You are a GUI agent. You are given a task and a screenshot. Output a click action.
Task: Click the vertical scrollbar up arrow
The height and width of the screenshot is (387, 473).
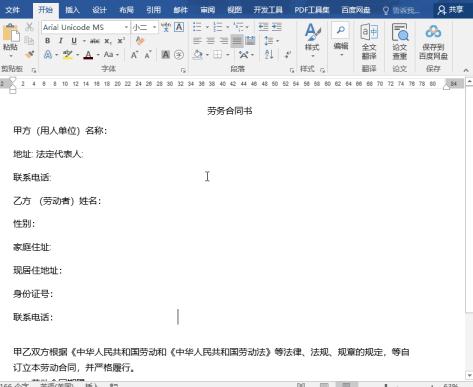pos(469,82)
